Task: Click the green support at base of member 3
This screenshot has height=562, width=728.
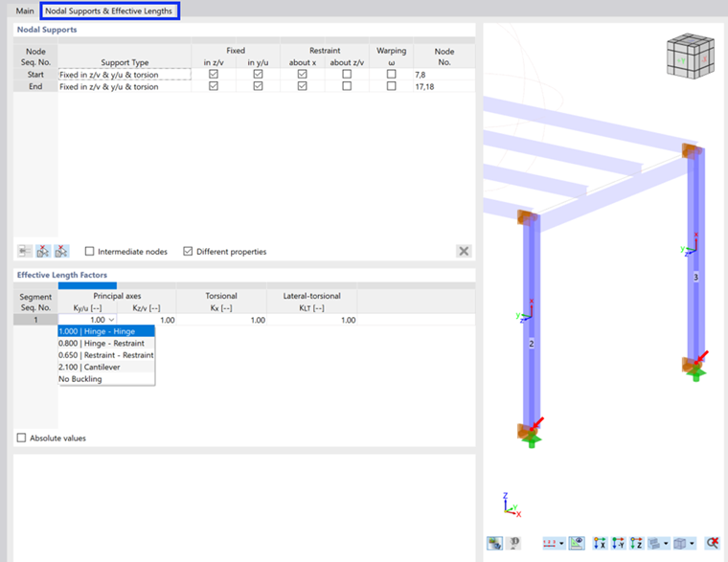Action: click(x=696, y=372)
